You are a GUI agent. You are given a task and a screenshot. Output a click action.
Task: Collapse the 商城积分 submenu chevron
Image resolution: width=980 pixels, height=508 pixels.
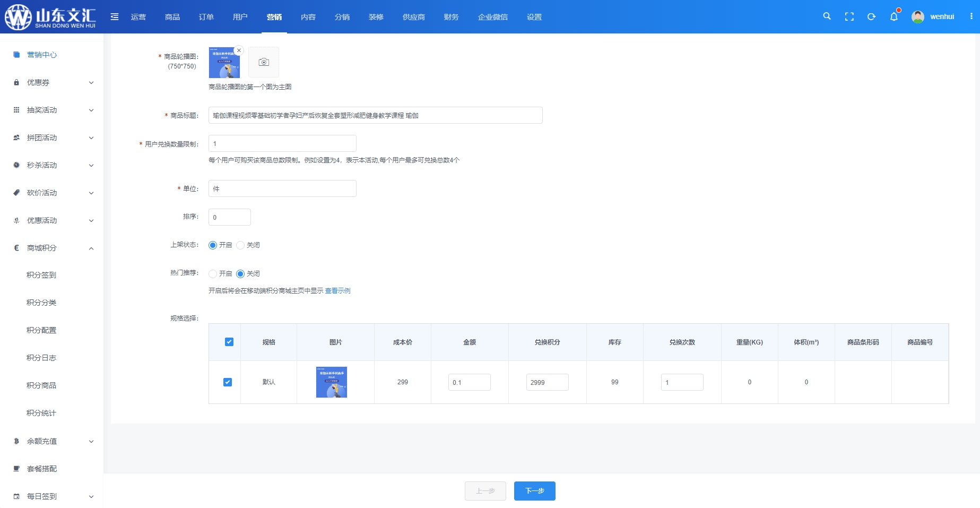pos(91,248)
